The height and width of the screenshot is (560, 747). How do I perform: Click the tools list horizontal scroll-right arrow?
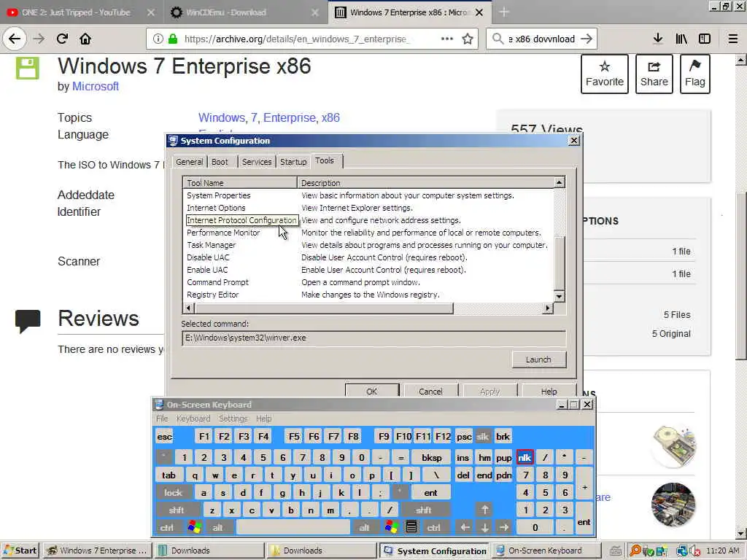pos(548,308)
